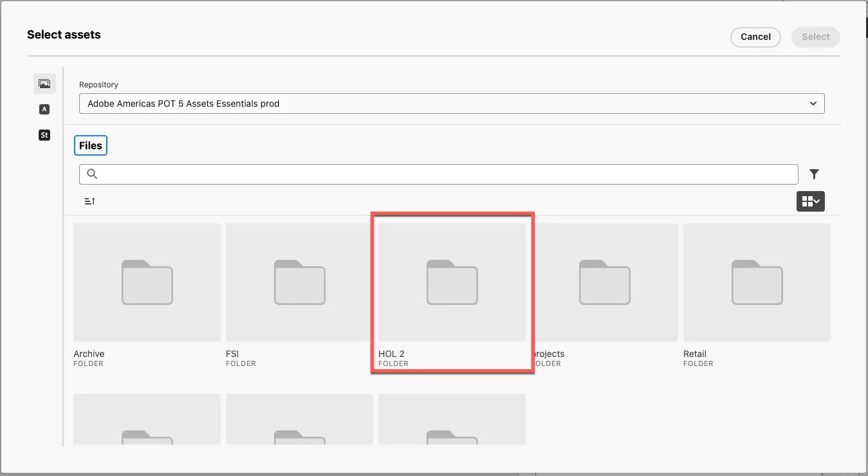The image size is (868, 476).
Task: Switch to the Files tab
Action: [91, 146]
